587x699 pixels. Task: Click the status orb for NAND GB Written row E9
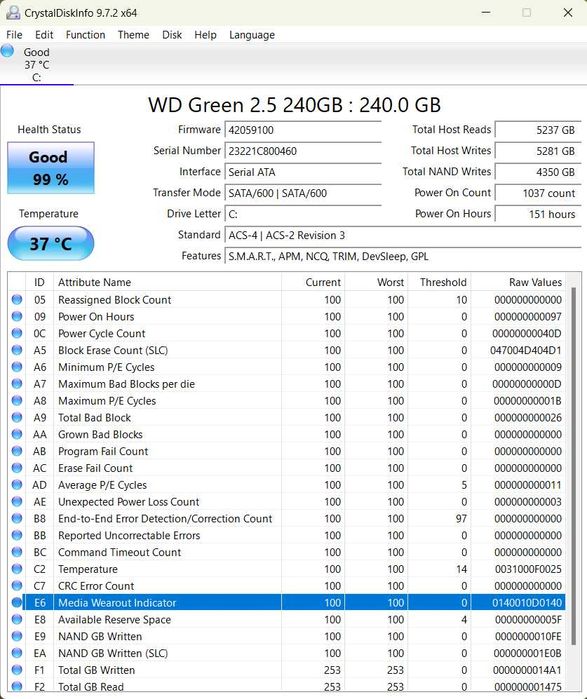tap(17, 636)
